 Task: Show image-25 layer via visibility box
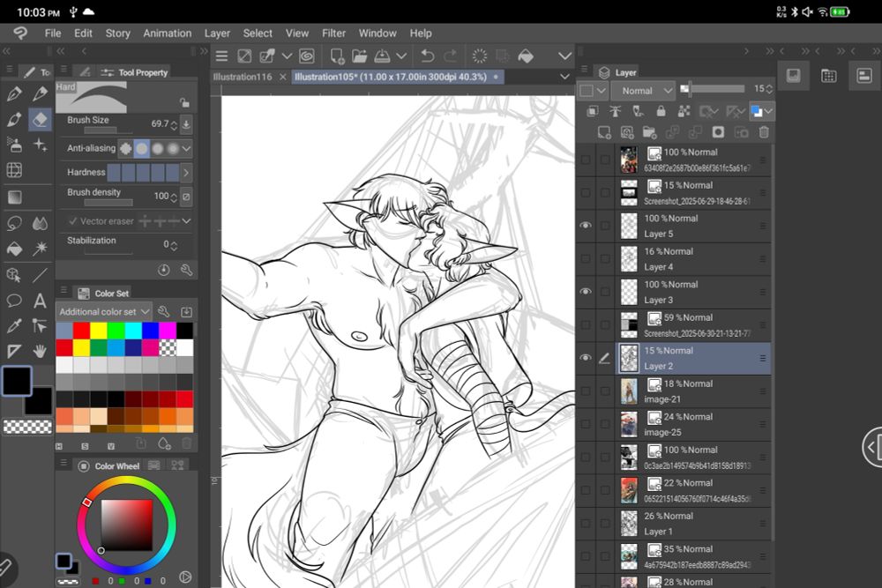point(586,424)
